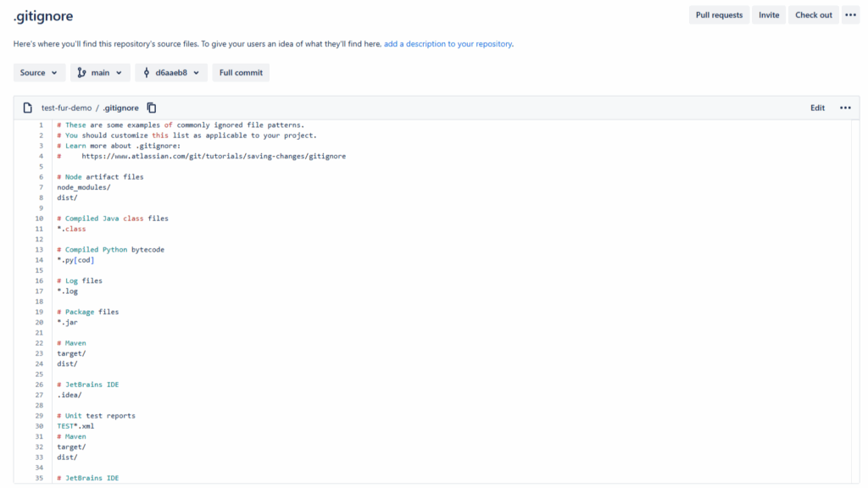Select line number 22 in the gutter
The width and height of the screenshot is (868, 488).
(x=39, y=343)
